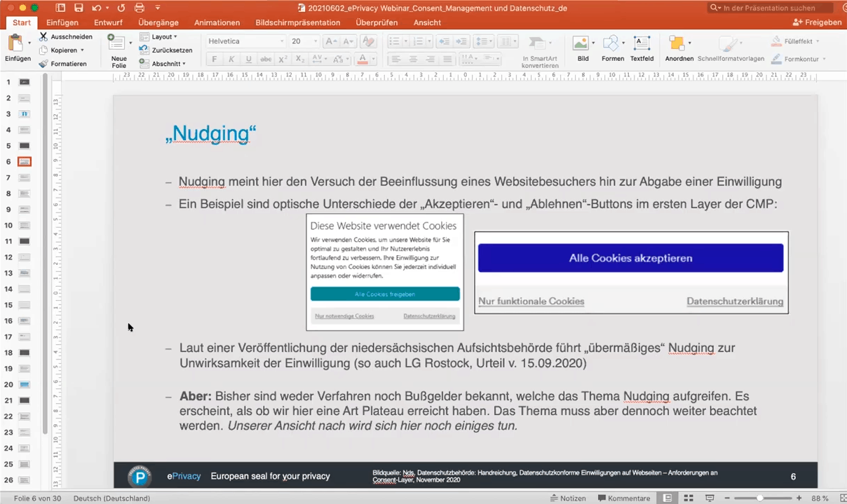Switch to slide sorter view icon
Screen dimensions: 847x504
[689, 498]
